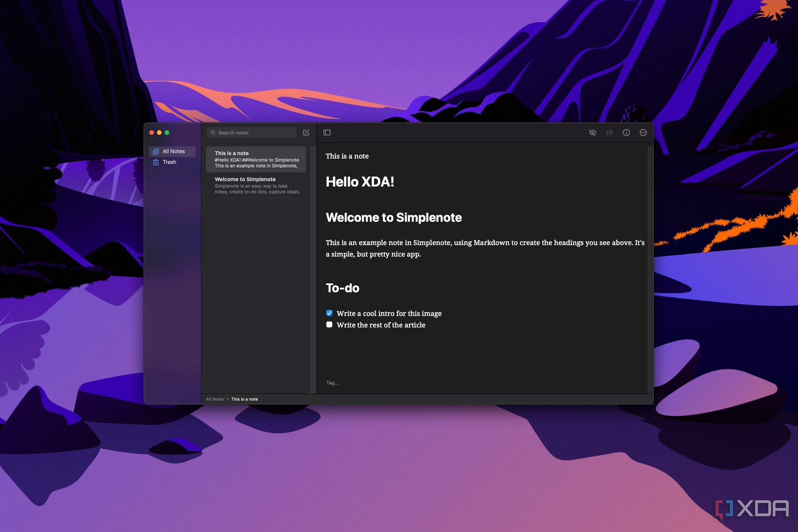Toggle the unpublish/hide note icon
Viewport: 798px width, 532px height.
[592, 133]
